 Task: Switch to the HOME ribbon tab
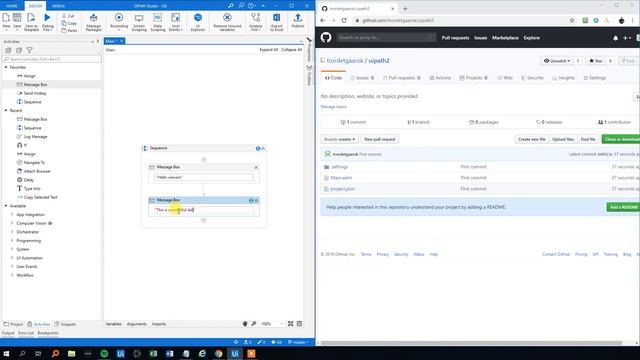(12, 6)
